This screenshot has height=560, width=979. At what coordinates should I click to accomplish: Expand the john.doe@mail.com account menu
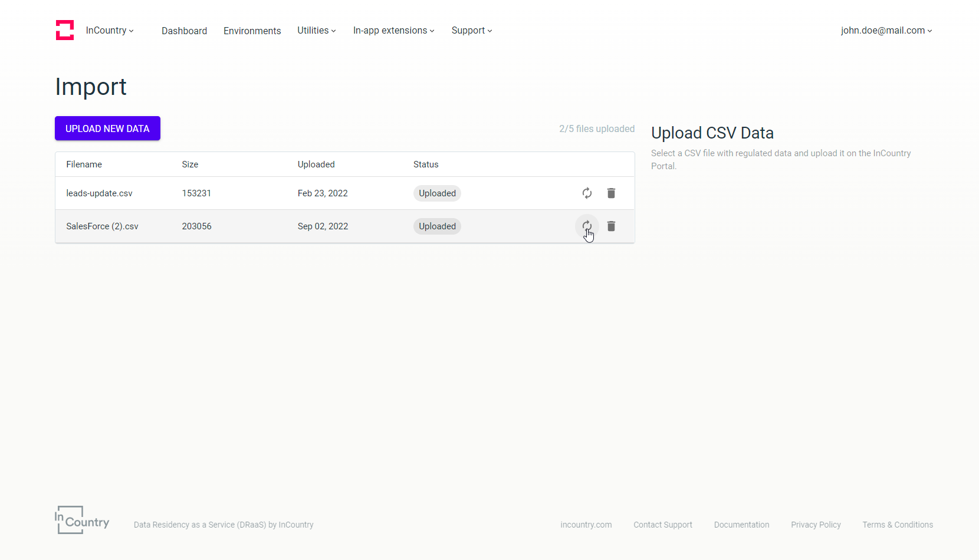(x=886, y=31)
